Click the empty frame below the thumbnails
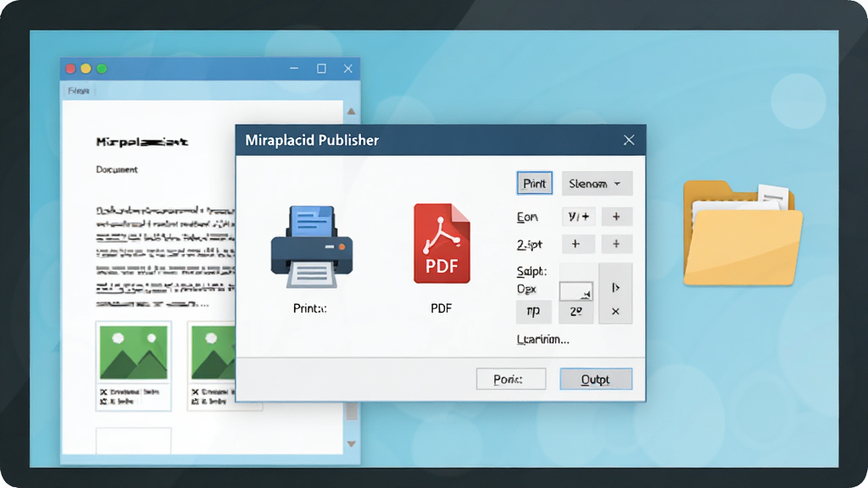The width and height of the screenshot is (868, 488). click(133, 441)
